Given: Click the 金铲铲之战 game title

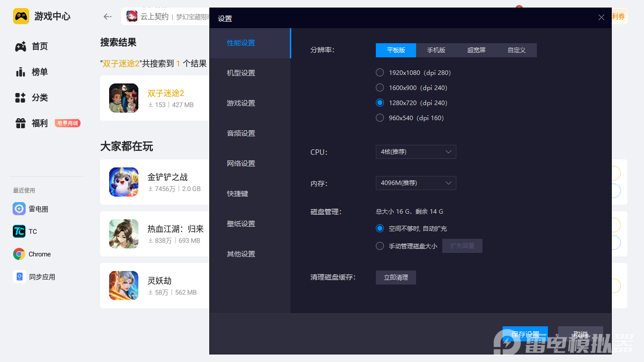Looking at the screenshot, I should 168,177.
